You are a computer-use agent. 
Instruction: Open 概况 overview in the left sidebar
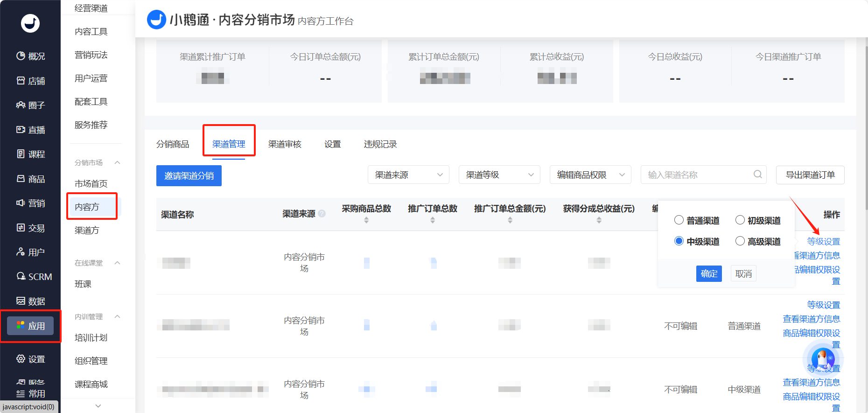(x=30, y=56)
